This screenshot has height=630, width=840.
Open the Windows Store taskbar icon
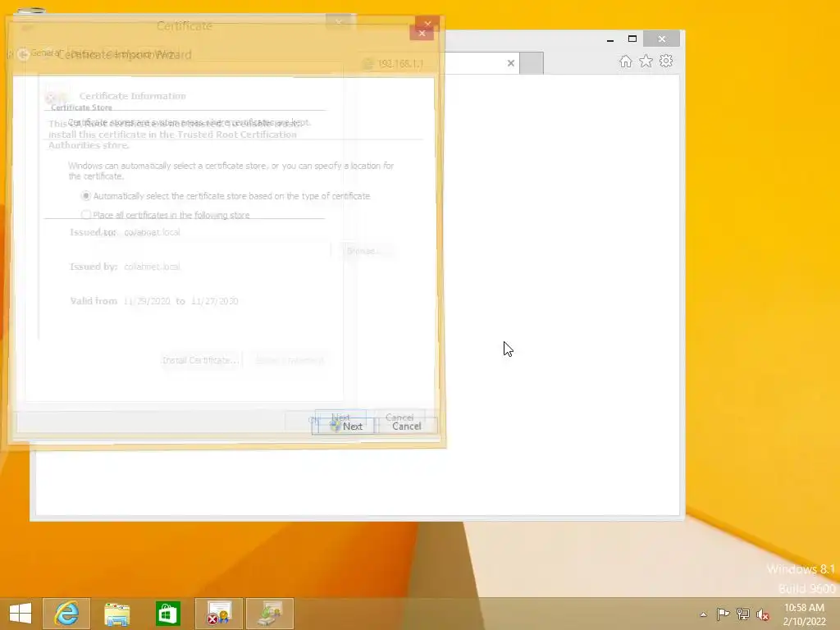167,614
